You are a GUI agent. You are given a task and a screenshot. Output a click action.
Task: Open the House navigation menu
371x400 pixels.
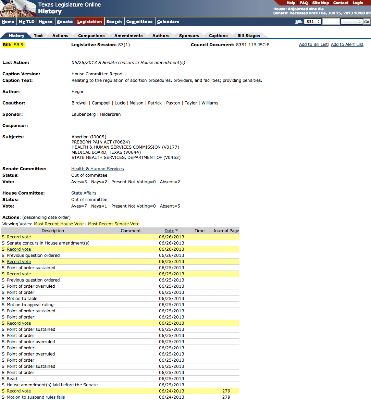tap(45, 22)
